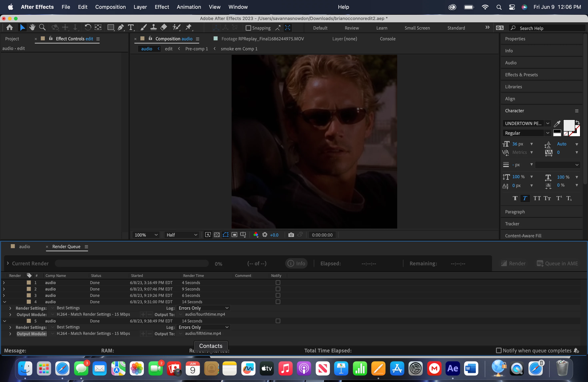Open the viewer resolution Half dropdown

182,235
